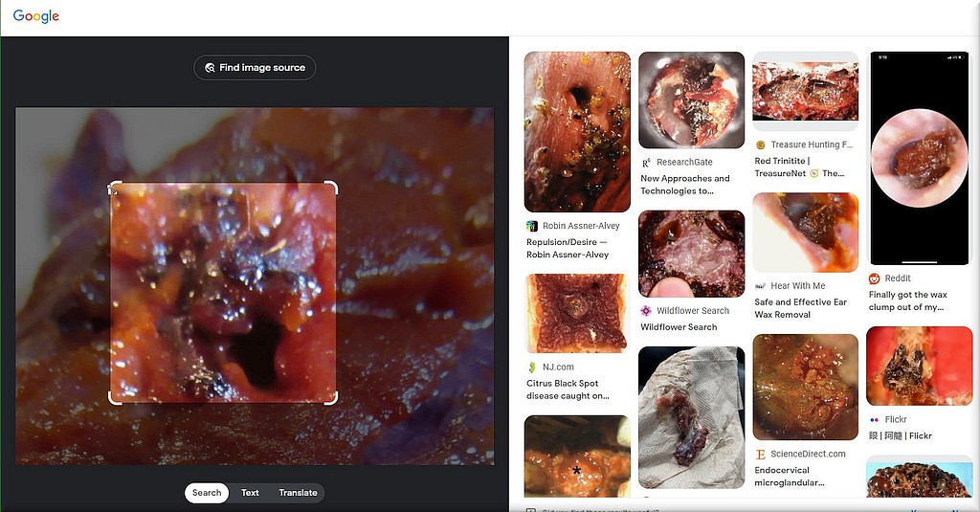Click the Treasure Hunting source favicon
The width and height of the screenshot is (980, 512).
761,145
